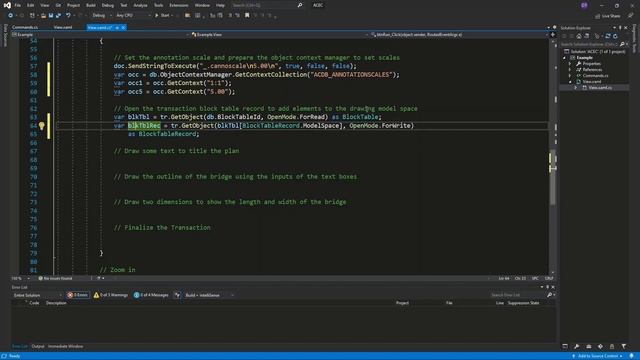Open the editor zoom level dropdown

pos(20,278)
